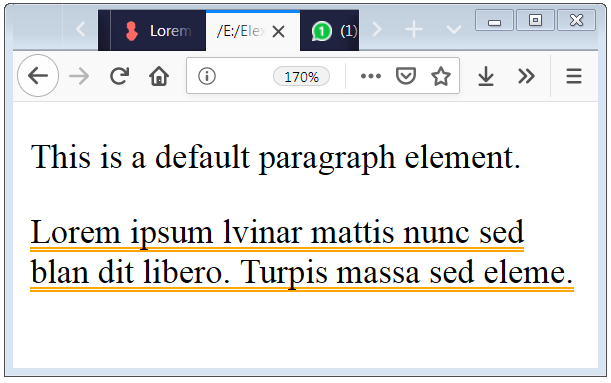The image size is (611, 383).
Task: Show more toolbar items via double chevron
Action: click(x=526, y=76)
